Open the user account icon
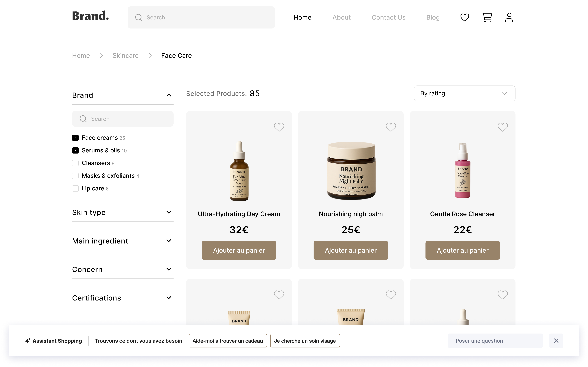The width and height of the screenshot is (588, 367). 509,17
